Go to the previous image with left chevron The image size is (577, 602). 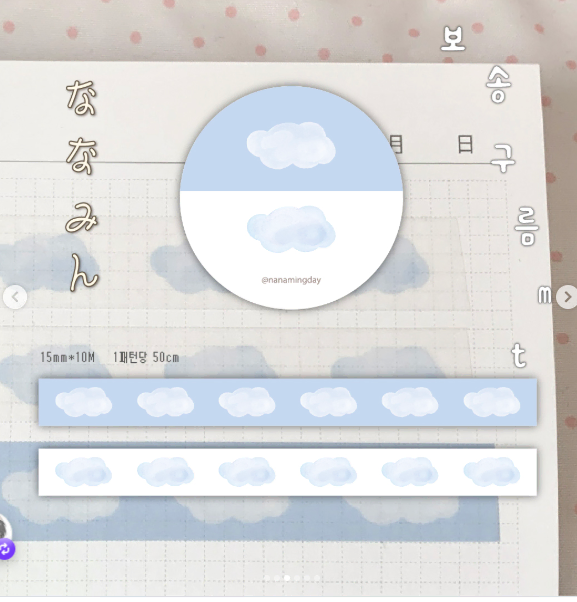[15, 297]
